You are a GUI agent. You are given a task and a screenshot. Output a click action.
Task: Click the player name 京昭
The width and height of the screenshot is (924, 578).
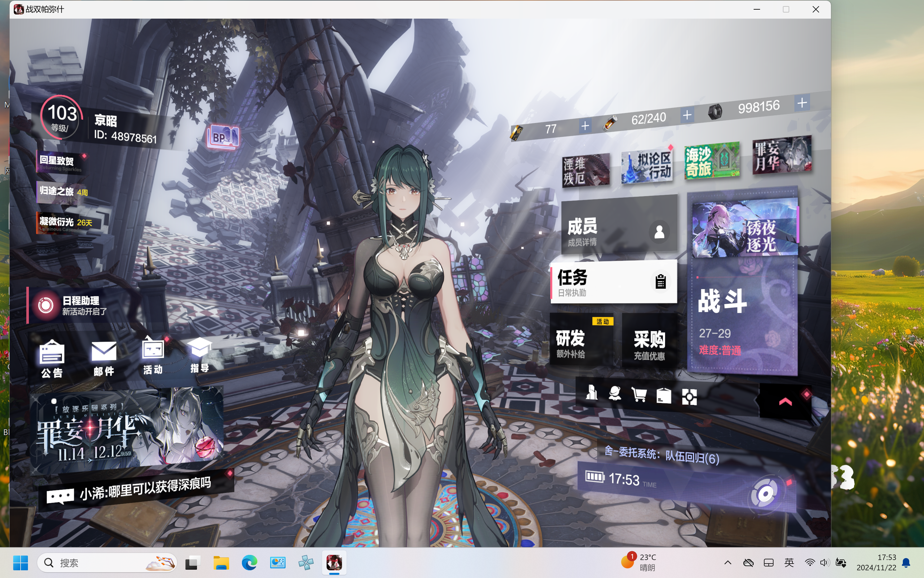tap(106, 120)
